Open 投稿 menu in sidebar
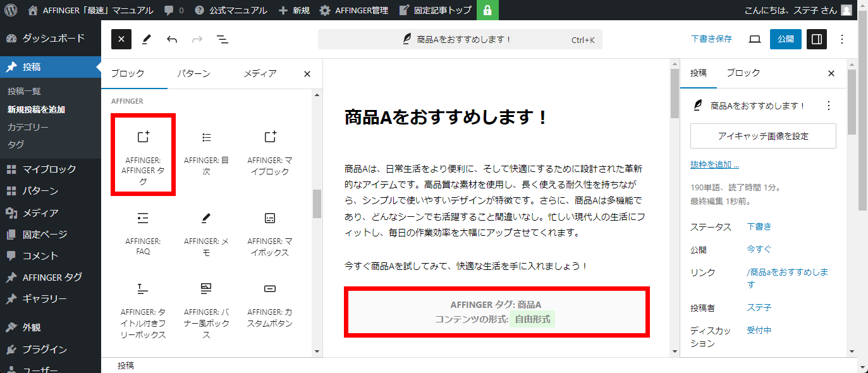 click(x=51, y=67)
